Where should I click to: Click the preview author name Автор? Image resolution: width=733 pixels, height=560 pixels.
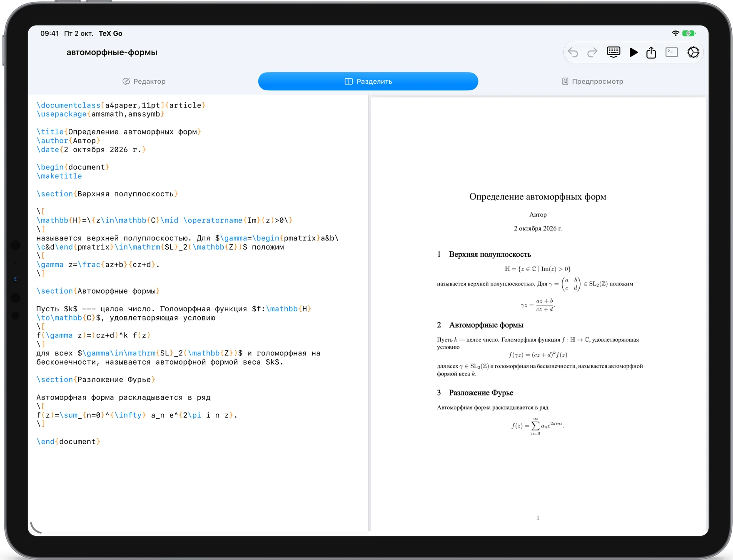pyautogui.click(x=538, y=215)
